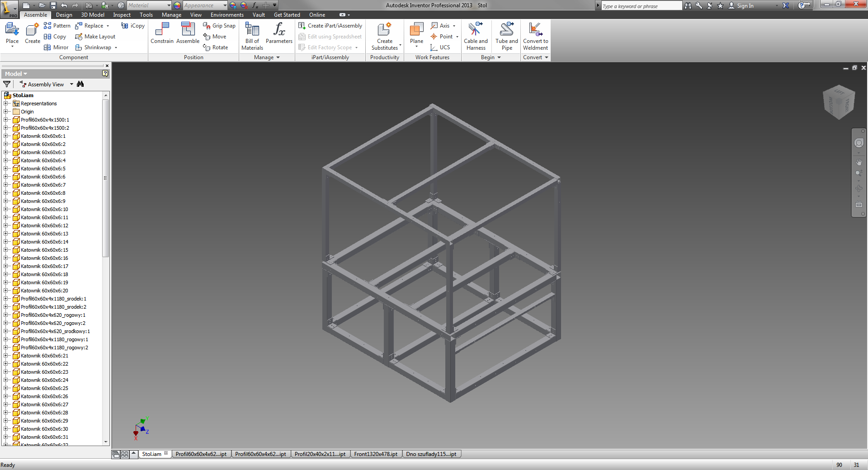Image resolution: width=868 pixels, height=470 pixels.
Task: Create a work Point
Action: [x=442, y=37]
